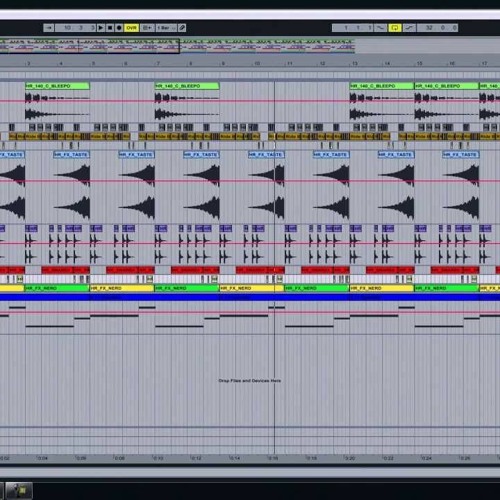500x500 pixels.
Task: Toggle the punch-in switch
Action: [380, 28]
